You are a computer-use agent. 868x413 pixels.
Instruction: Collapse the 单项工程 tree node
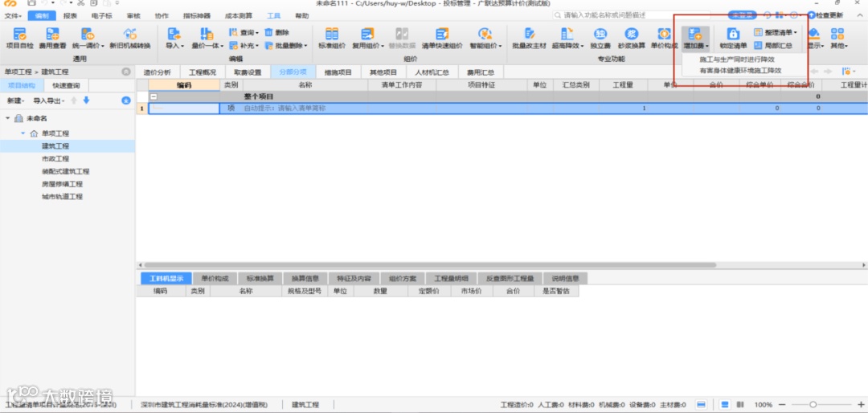click(x=23, y=133)
